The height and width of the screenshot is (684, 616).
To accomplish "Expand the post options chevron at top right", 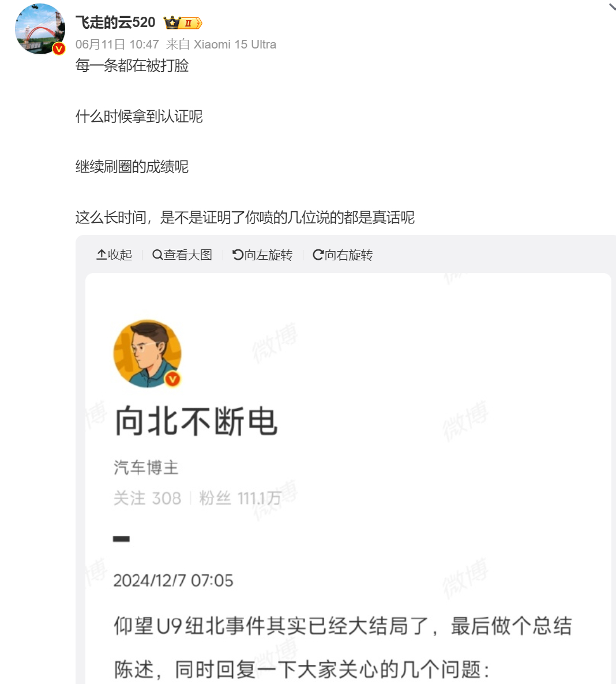I will (612, 6).
